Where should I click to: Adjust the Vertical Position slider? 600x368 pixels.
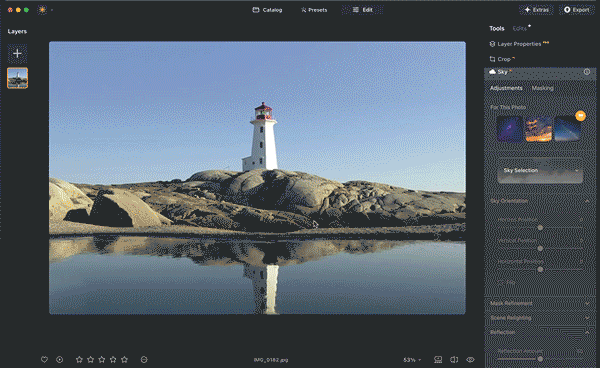[540, 248]
